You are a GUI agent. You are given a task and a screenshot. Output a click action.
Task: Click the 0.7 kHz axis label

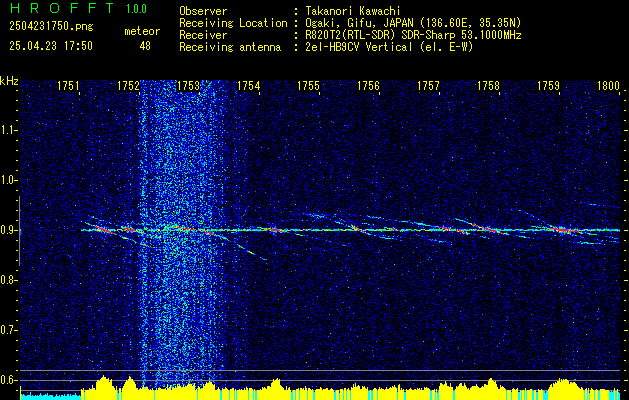click(x=9, y=330)
